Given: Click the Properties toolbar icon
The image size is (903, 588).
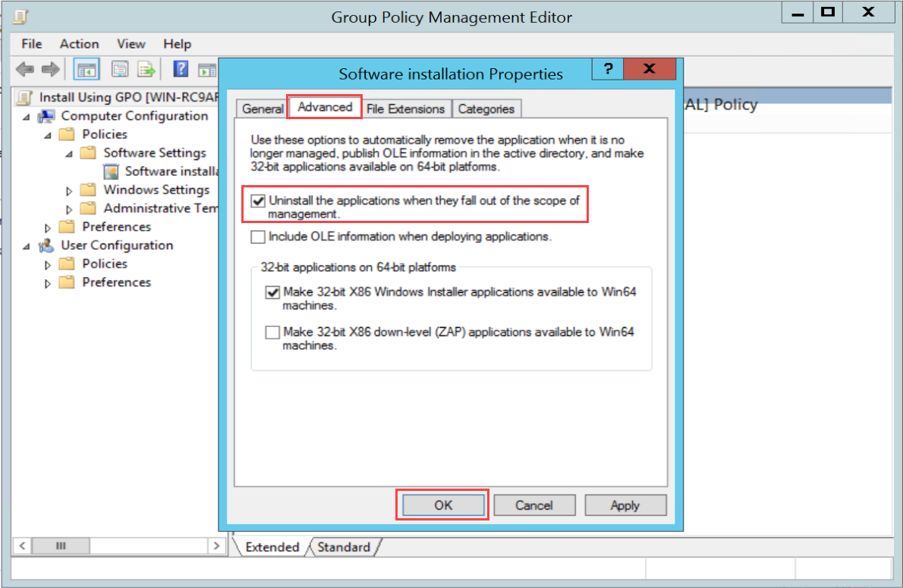Looking at the screenshot, I should 120,70.
